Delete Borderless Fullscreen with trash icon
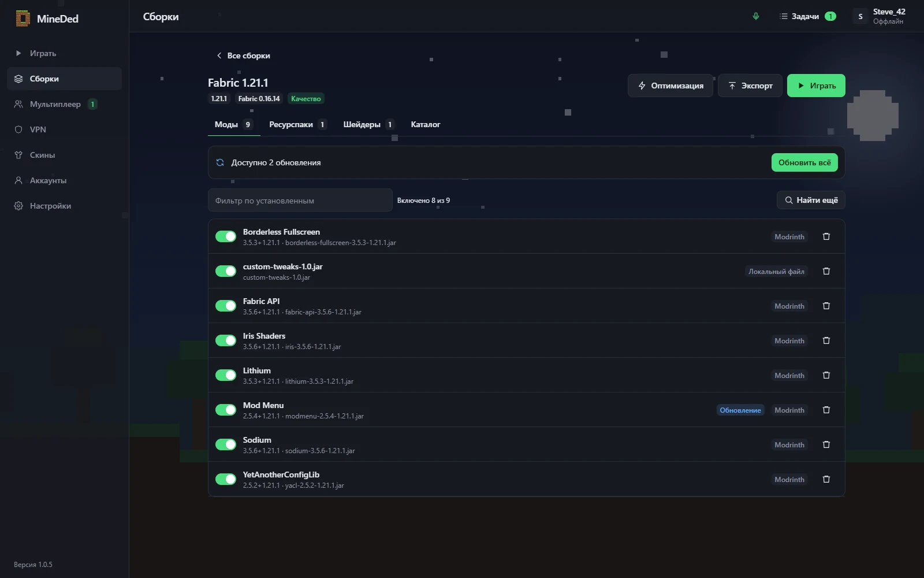The height and width of the screenshot is (578, 924). pos(826,236)
